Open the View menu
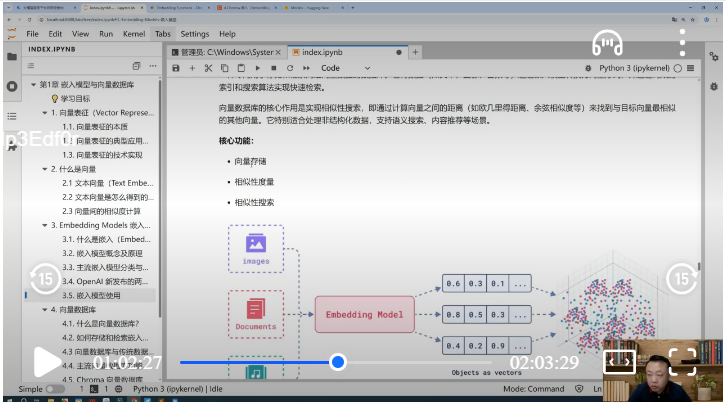This screenshot has width=726, height=402. click(x=81, y=34)
